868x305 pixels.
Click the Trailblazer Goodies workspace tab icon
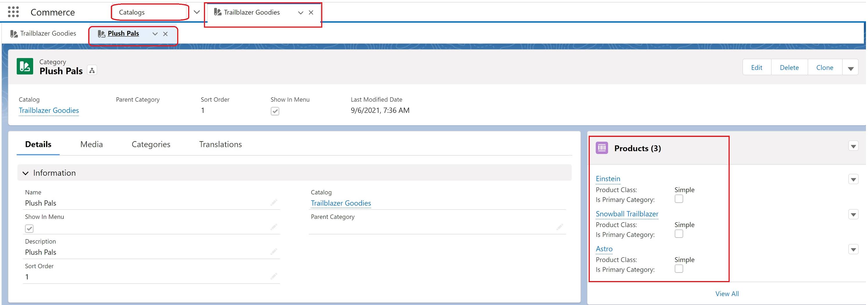[x=218, y=12]
